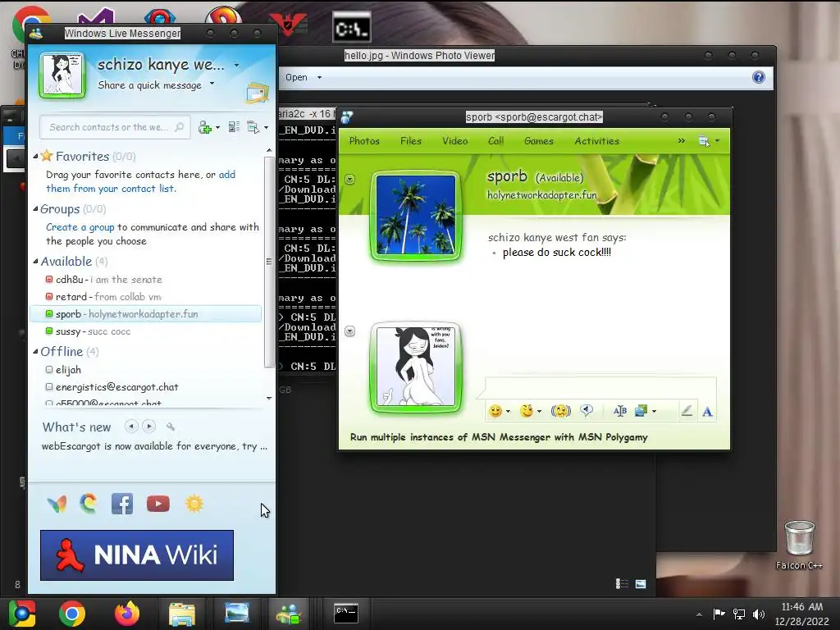Click the Escargot snail icon at bottom
The height and width of the screenshot is (630, 840).
pos(89,503)
